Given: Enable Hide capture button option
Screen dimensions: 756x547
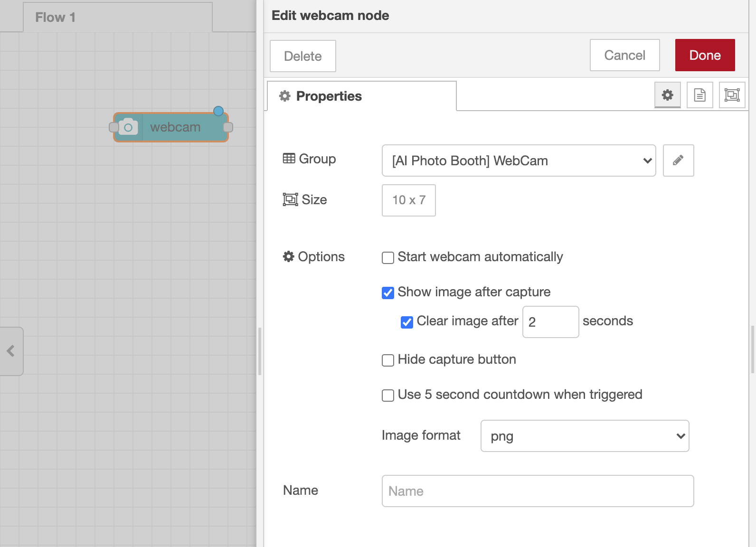Looking at the screenshot, I should click(x=388, y=360).
